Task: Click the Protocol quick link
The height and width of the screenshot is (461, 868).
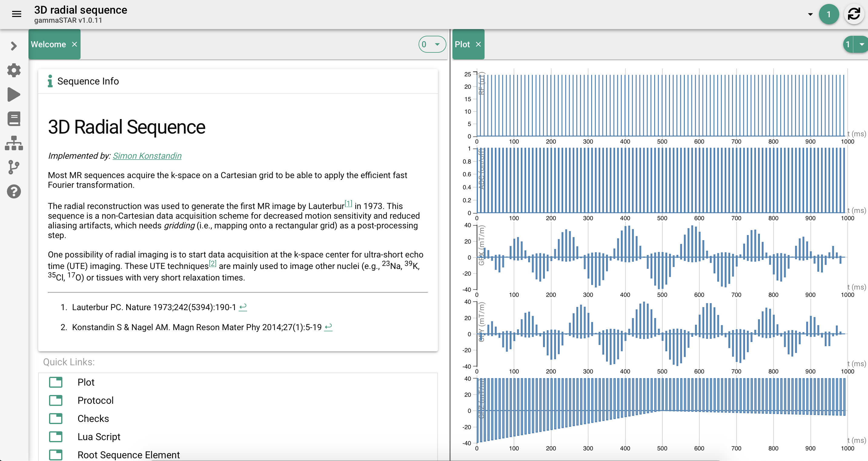Action: point(95,400)
